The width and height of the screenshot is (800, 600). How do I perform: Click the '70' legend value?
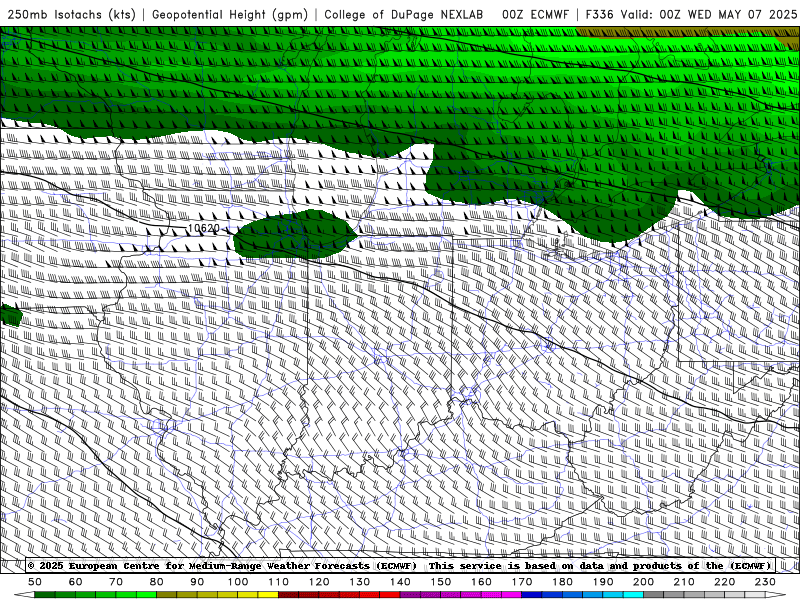pos(116,582)
